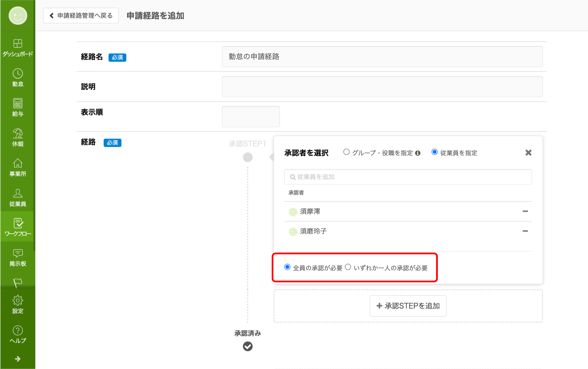Expand sidebar with the arrow icon
588x369 pixels.
click(18, 359)
